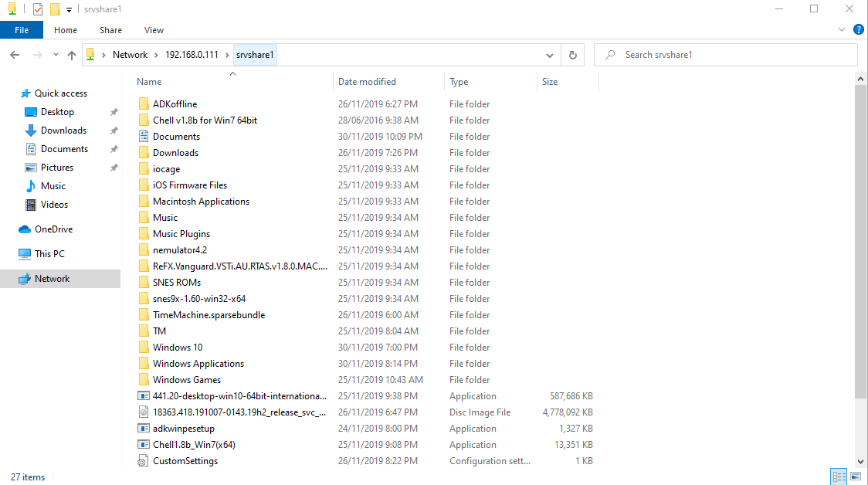
Task: Select This PC in the navigation pane
Action: (50, 254)
